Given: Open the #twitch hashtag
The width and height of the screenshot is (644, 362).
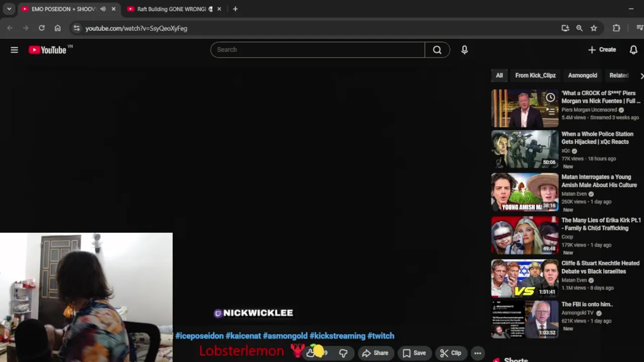Looking at the screenshot, I should (x=381, y=336).
